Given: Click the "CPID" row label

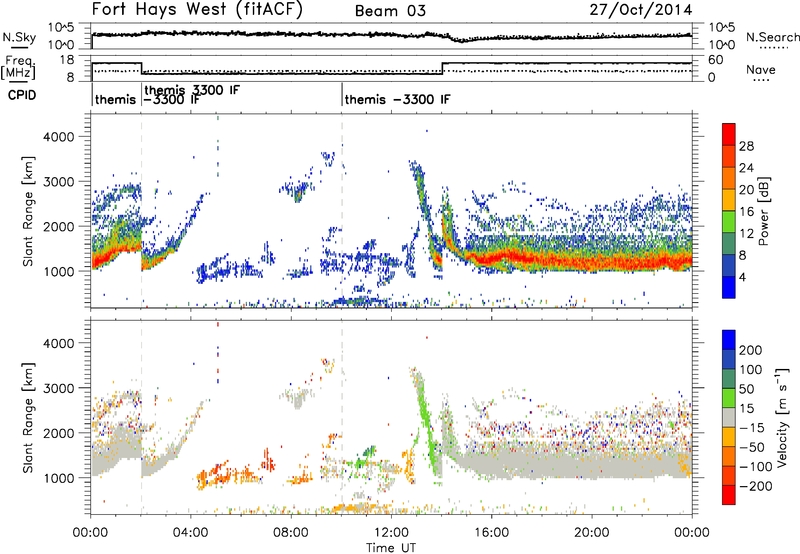Looking at the screenshot, I should tap(21, 95).
